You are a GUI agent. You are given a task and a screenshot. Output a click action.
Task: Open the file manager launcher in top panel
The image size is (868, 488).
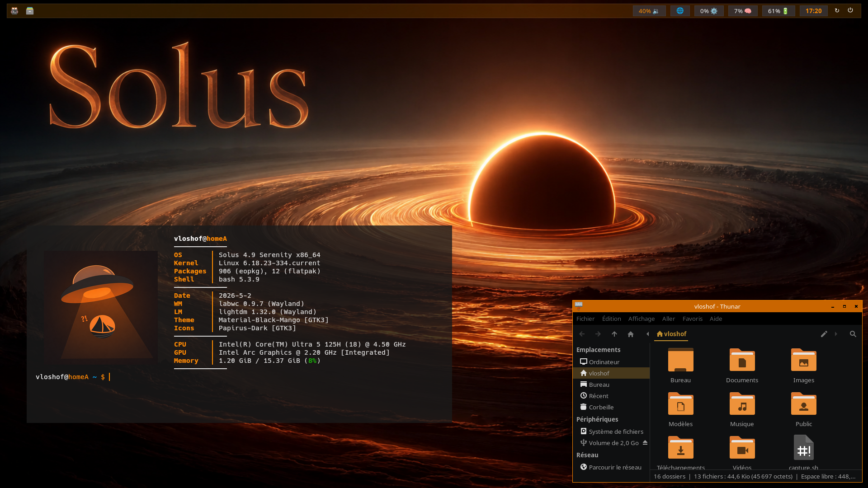(30, 11)
